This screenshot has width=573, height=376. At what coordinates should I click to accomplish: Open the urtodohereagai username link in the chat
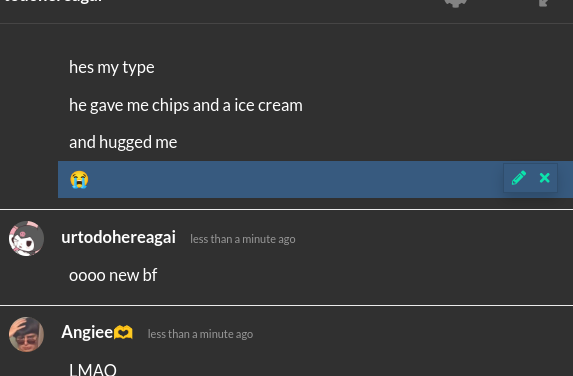coord(118,238)
